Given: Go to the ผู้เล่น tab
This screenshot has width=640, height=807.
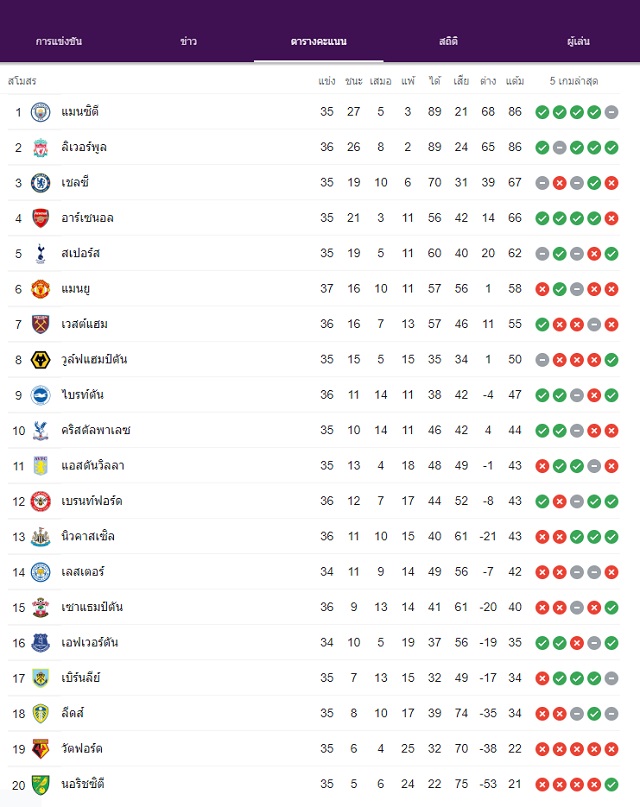Looking at the screenshot, I should click(578, 41).
